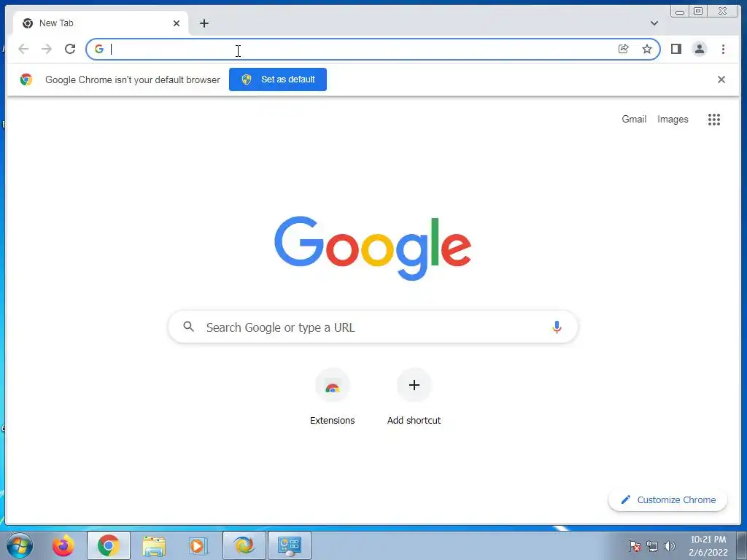Screen dimensions: 747x560
Task: Select the New Tab tab
Action: [101, 23]
